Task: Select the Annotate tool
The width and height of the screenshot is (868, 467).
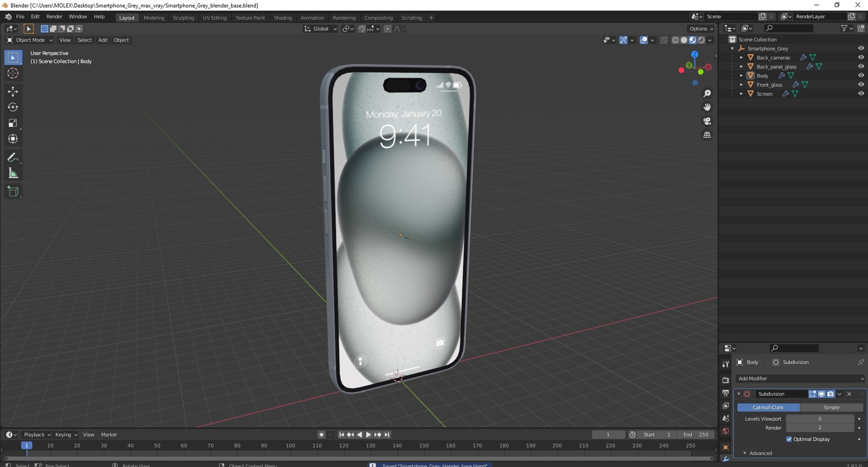Action: [x=13, y=157]
